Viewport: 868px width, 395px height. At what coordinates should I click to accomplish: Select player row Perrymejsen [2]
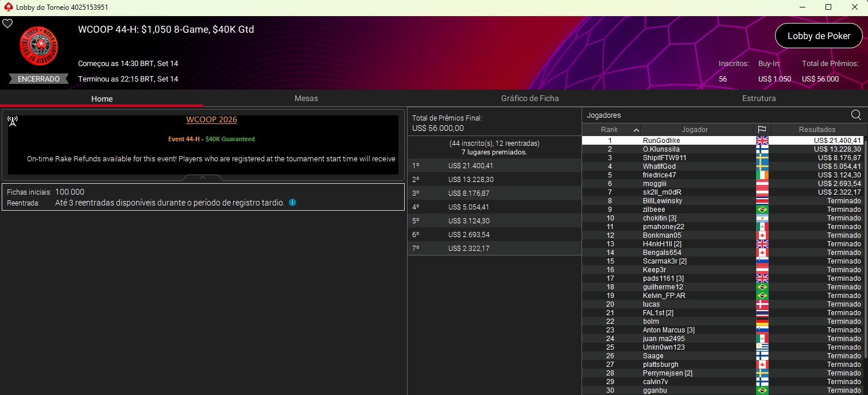(723, 373)
